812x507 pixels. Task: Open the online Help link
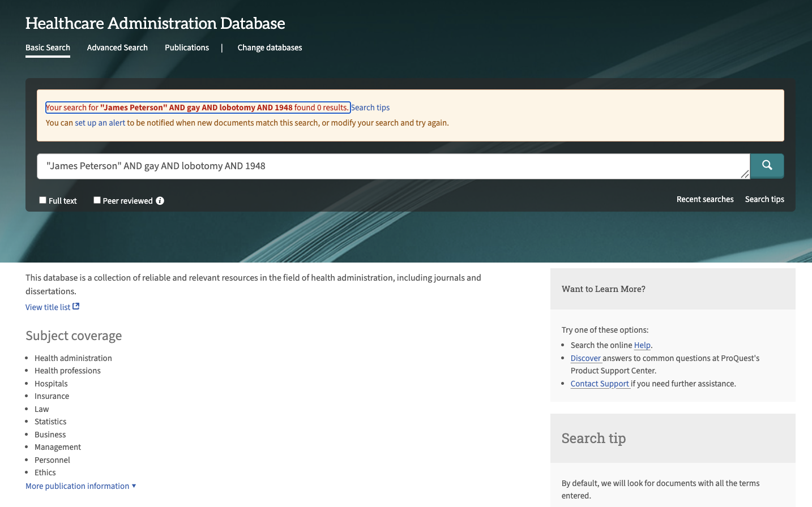642,345
